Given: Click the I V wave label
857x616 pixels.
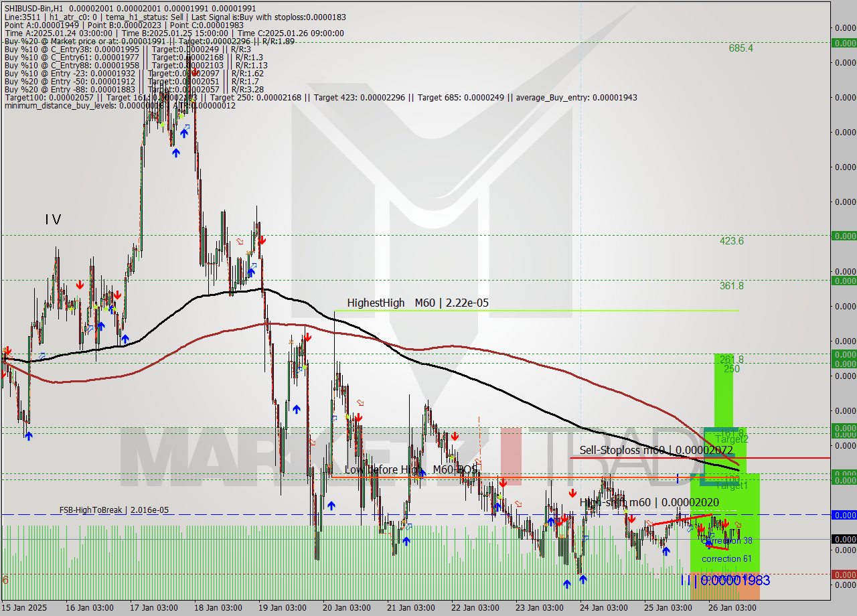Looking at the screenshot, I should pyautogui.click(x=54, y=220).
